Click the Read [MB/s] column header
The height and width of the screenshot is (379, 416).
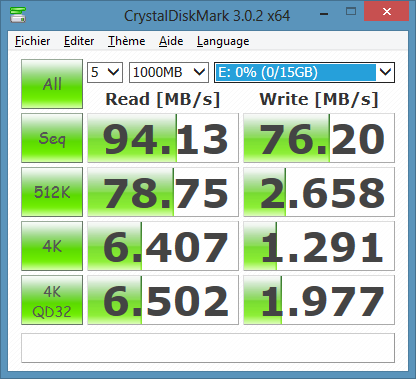(x=163, y=99)
